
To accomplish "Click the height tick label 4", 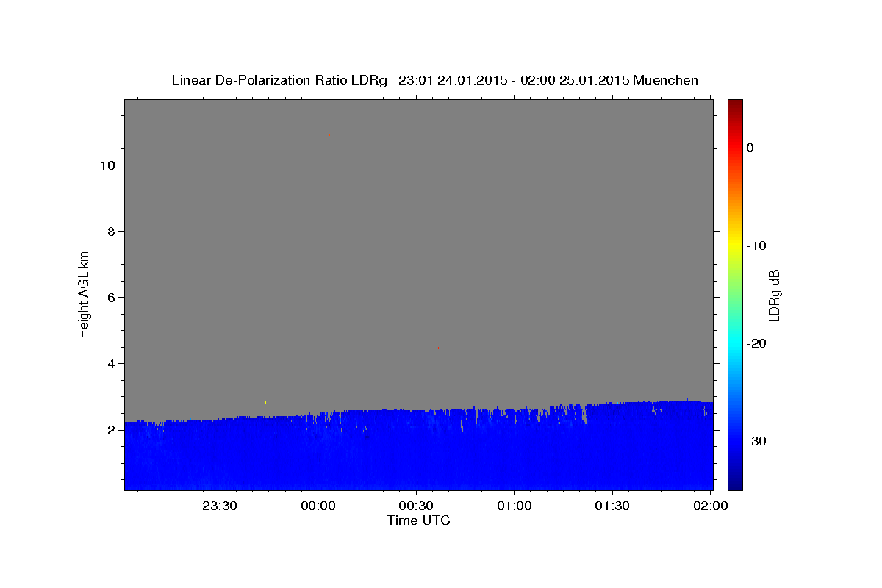I will (112, 363).
